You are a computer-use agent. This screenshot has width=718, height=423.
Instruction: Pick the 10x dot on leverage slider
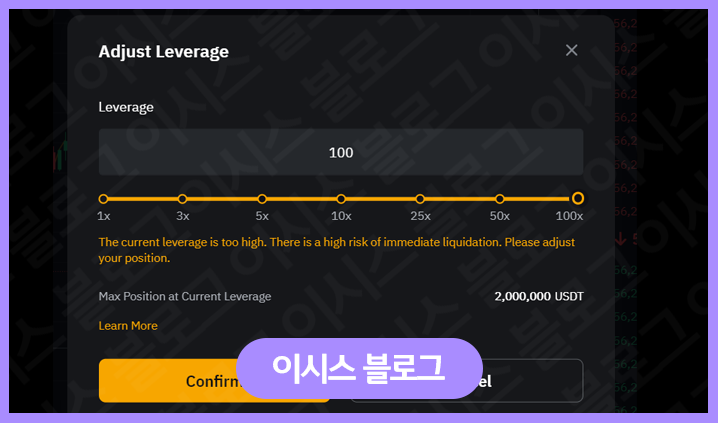point(341,199)
